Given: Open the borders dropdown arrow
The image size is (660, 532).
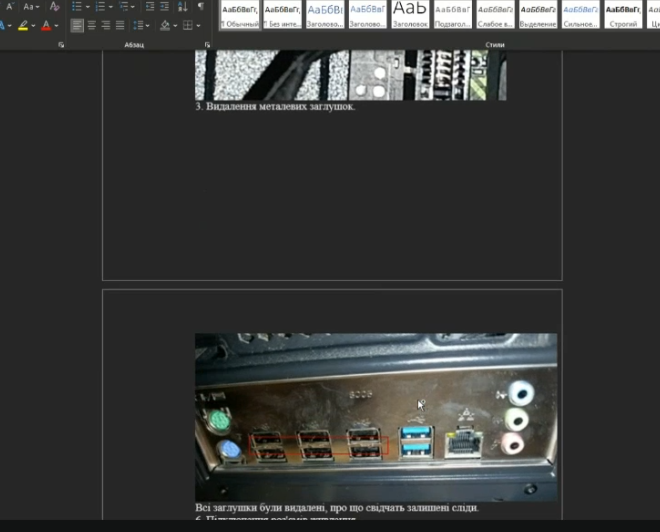Looking at the screenshot, I should pos(198,26).
